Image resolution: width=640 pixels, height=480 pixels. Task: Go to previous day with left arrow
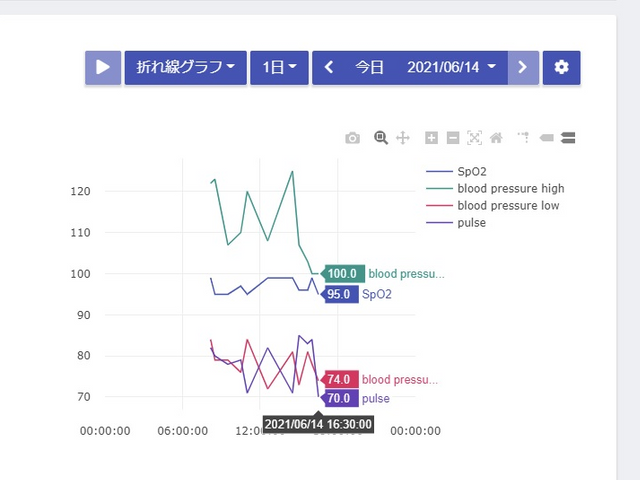point(329,68)
